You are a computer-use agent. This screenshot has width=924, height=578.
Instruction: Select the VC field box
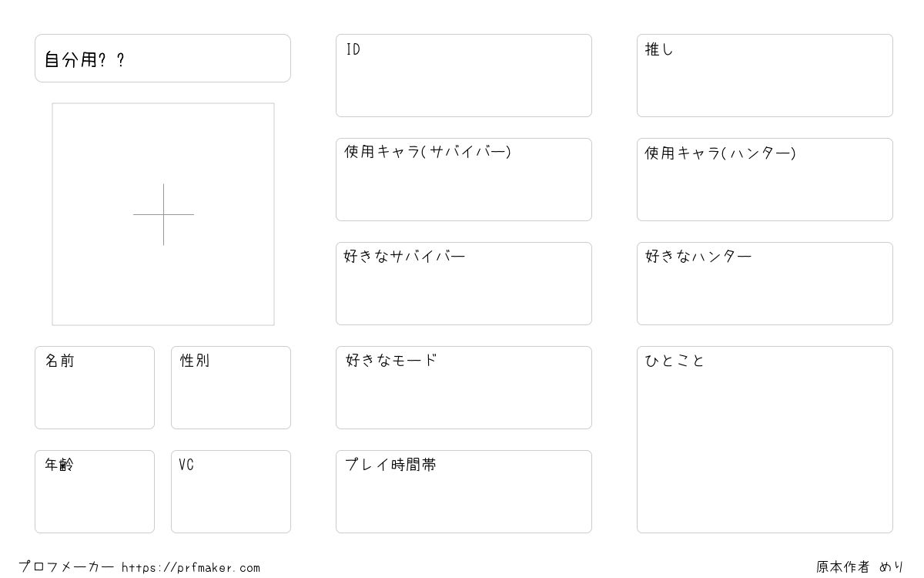point(231,492)
